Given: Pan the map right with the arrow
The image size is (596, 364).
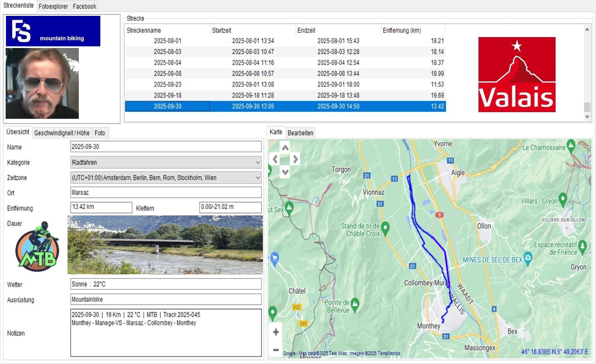Looking at the screenshot, I should pyautogui.click(x=295, y=159).
